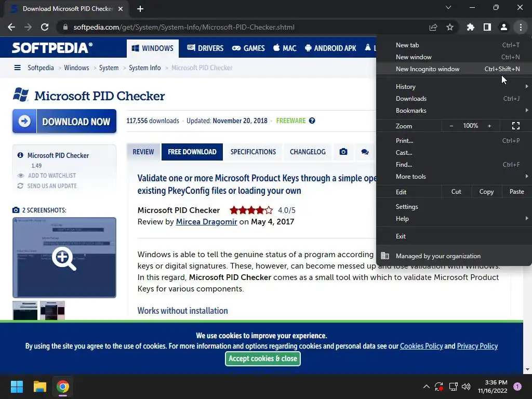
Task: Open share this page icon
Action: tap(433, 27)
